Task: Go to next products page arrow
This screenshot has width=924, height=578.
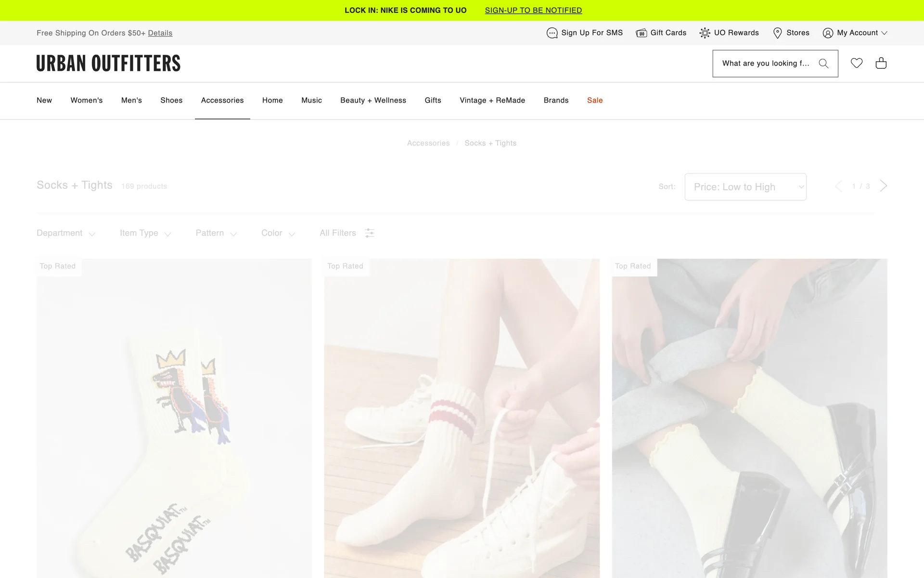Action: tap(883, 186)
